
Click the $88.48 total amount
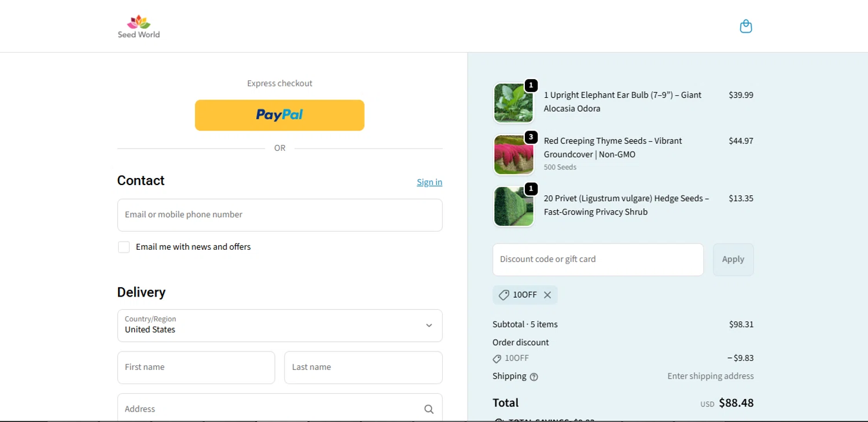pyautogui.click(x=736, y=403)
